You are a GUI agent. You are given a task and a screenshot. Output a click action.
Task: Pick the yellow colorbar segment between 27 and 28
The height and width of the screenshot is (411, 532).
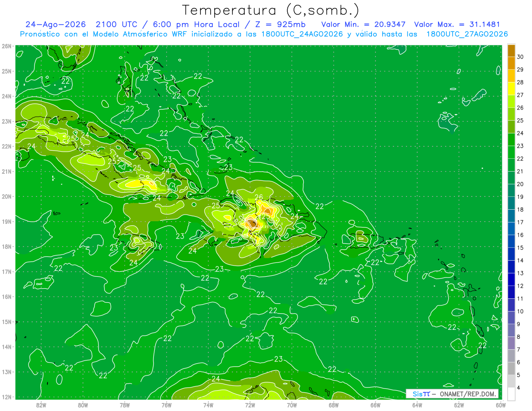(511, 89)
